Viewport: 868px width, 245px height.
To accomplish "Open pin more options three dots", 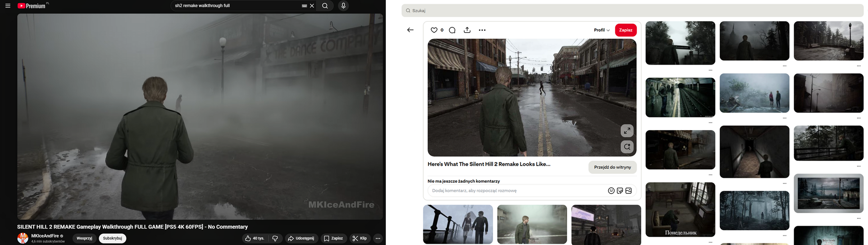I will point(482,30).
